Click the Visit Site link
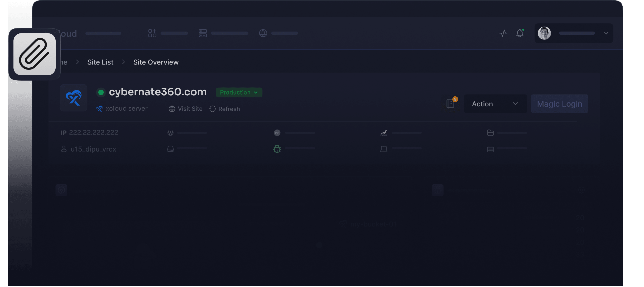The width and height of the screenshot is (644, 287). [x=186, y=109]
